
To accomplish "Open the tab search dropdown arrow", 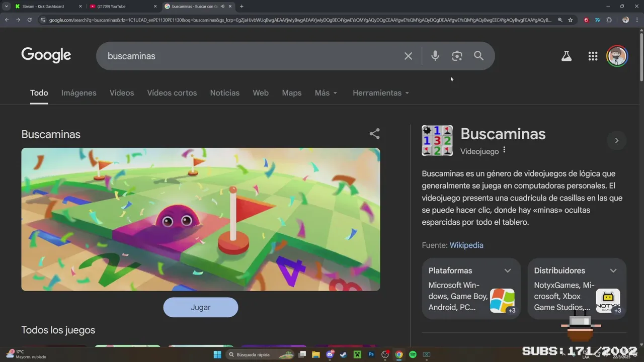I will coord(7,7).
